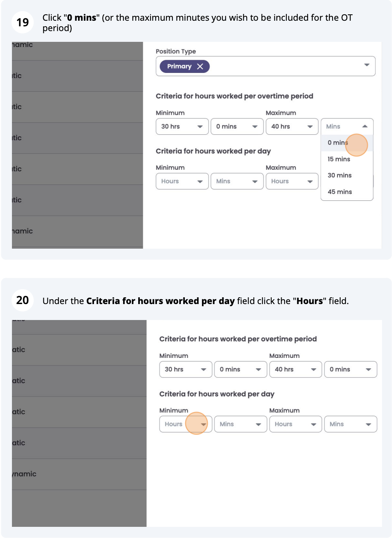Choose 45 mins in the open Mins list
This screenshot has height=538, width=392.
[339, 192]
